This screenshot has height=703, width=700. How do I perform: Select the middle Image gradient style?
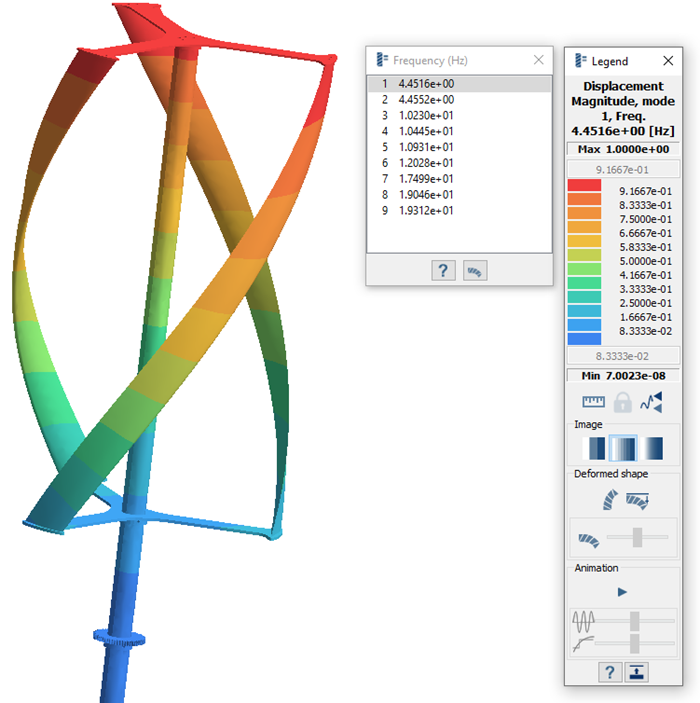coord(622,448)
